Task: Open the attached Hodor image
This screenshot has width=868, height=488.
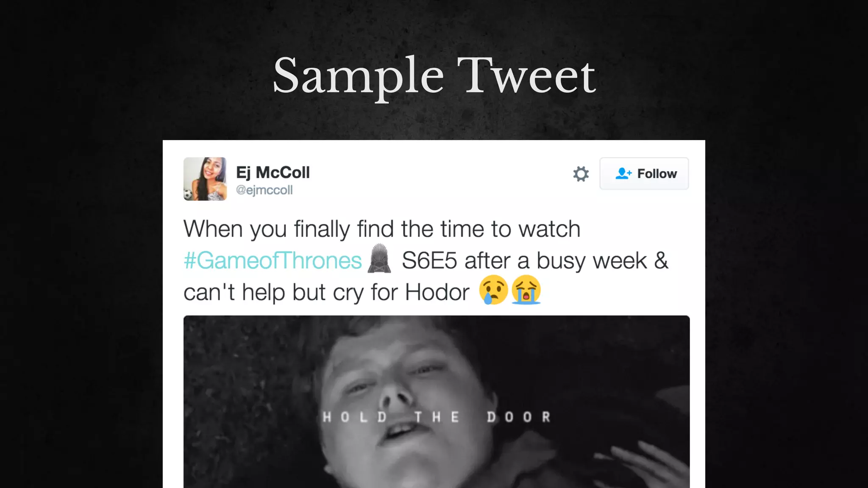Action: 437,402
